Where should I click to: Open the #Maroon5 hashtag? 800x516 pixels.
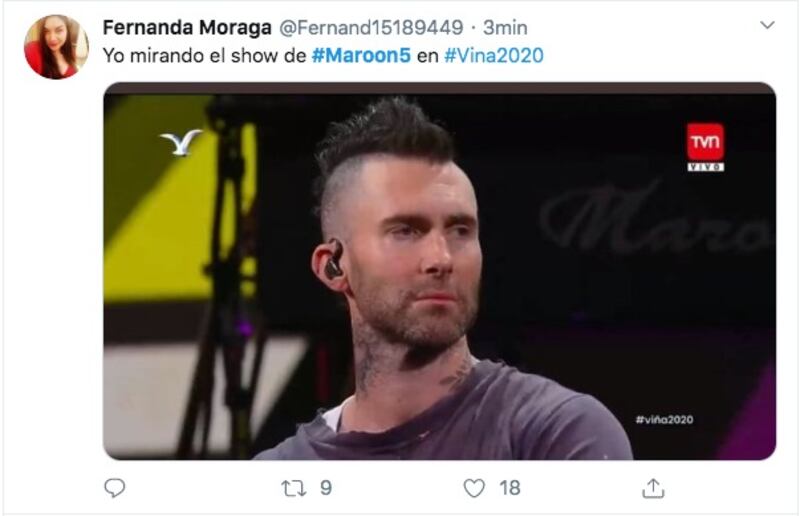(x=361, y=56)
